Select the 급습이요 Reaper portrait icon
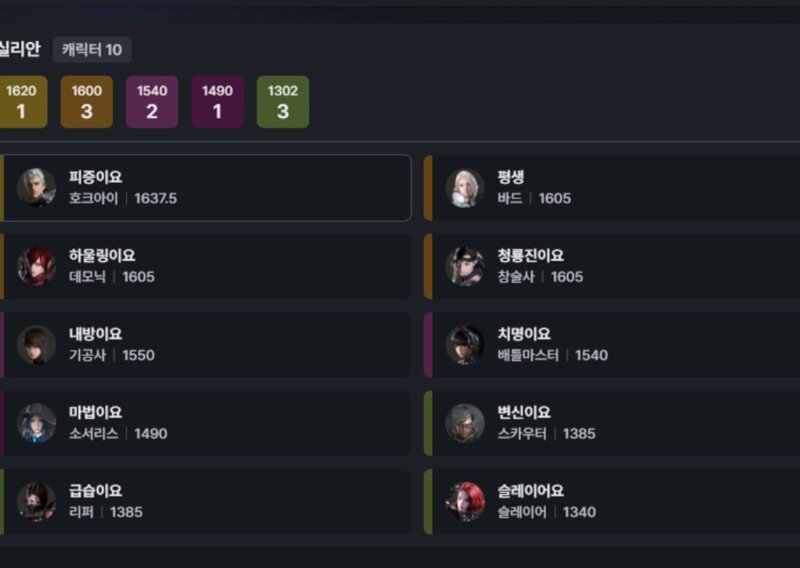This screenshot has width=800, height=568. click(x=36, y=502)
